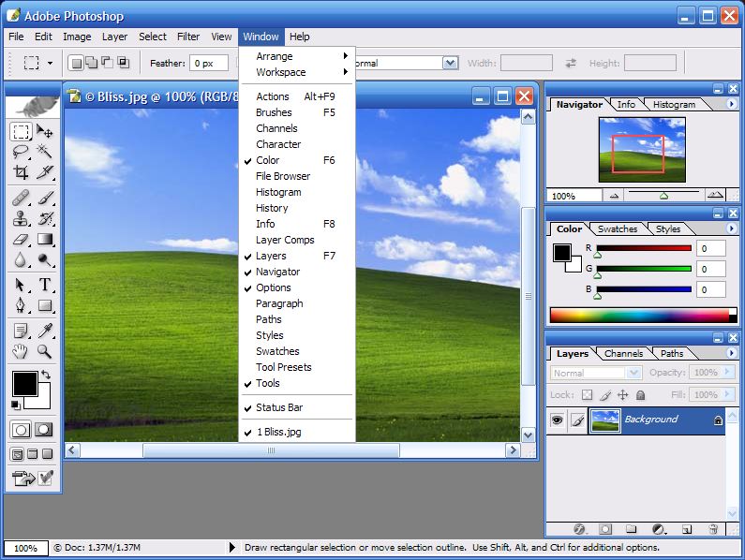
Task: Switch to Standard editing mode
Action: tap(21, 430)
